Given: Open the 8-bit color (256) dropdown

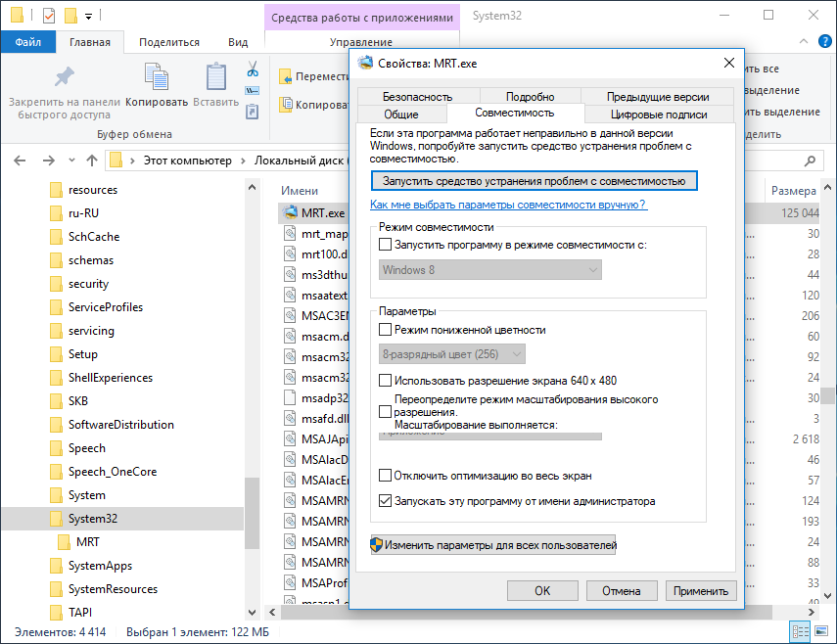Looking at the screenshot, I should 451,354.
